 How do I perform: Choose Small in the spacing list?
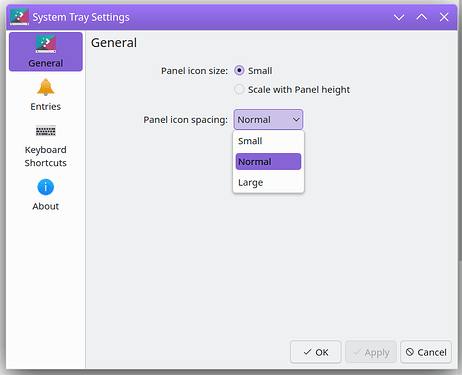[268, 141]
